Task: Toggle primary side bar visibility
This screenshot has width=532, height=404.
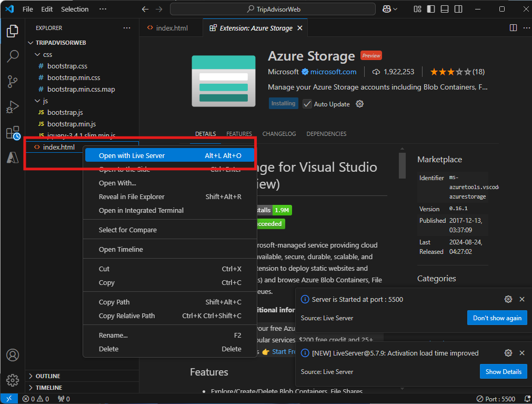Action: click(431, 9)
